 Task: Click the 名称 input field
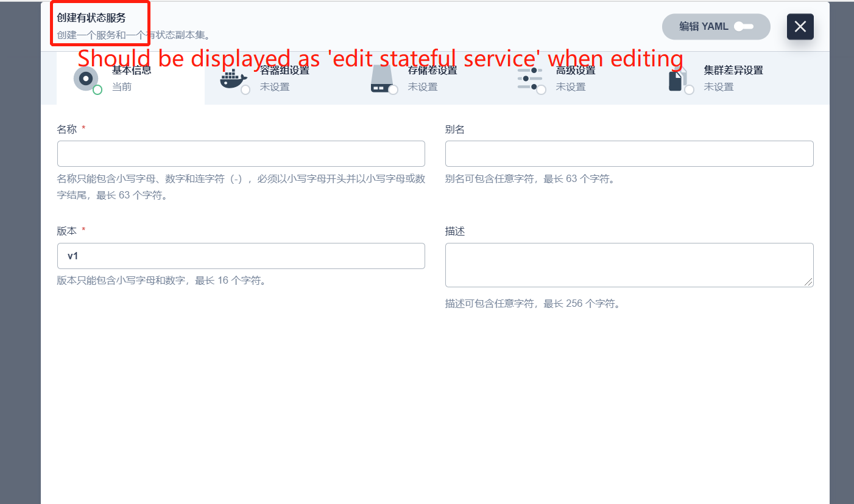[x=241, y=154]
